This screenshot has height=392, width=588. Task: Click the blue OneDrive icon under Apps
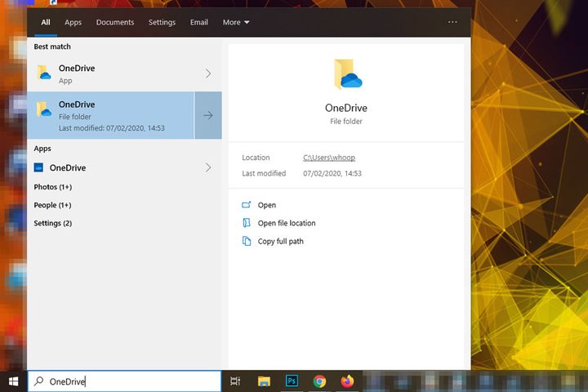[x=38, y=167]
